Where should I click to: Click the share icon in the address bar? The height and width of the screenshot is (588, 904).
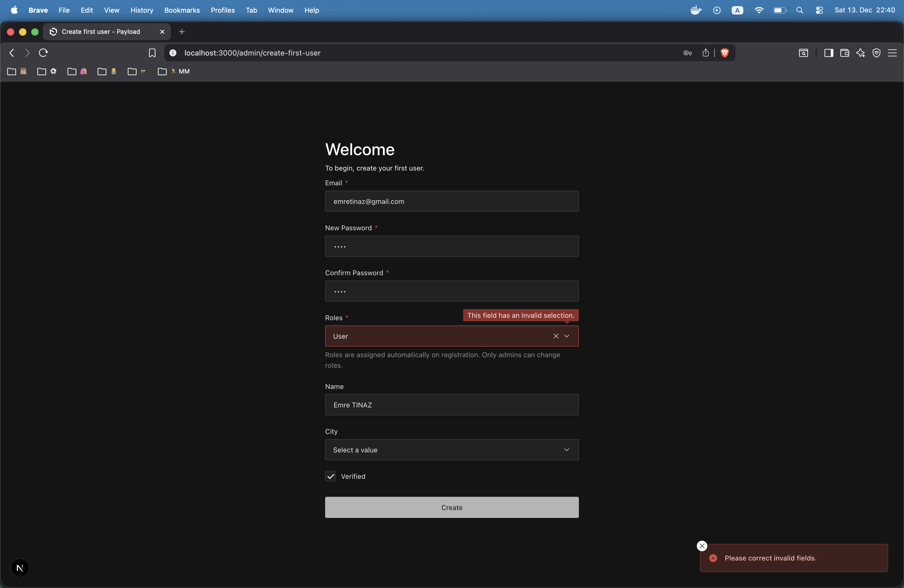[705, 53]
